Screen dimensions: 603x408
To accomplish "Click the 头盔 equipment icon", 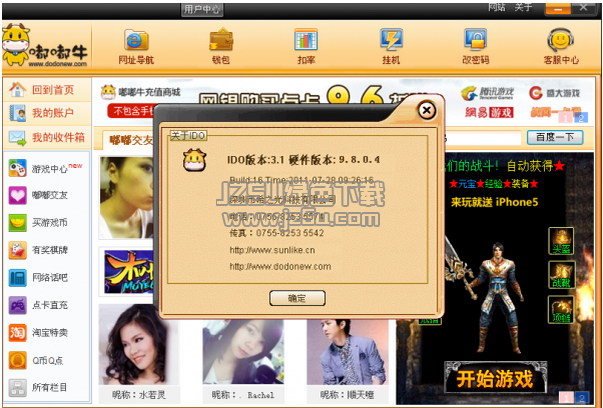I will tap(561, 241).
